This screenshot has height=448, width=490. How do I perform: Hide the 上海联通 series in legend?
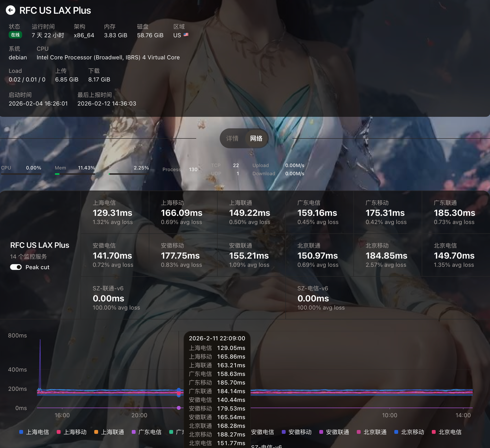point(112,432)
